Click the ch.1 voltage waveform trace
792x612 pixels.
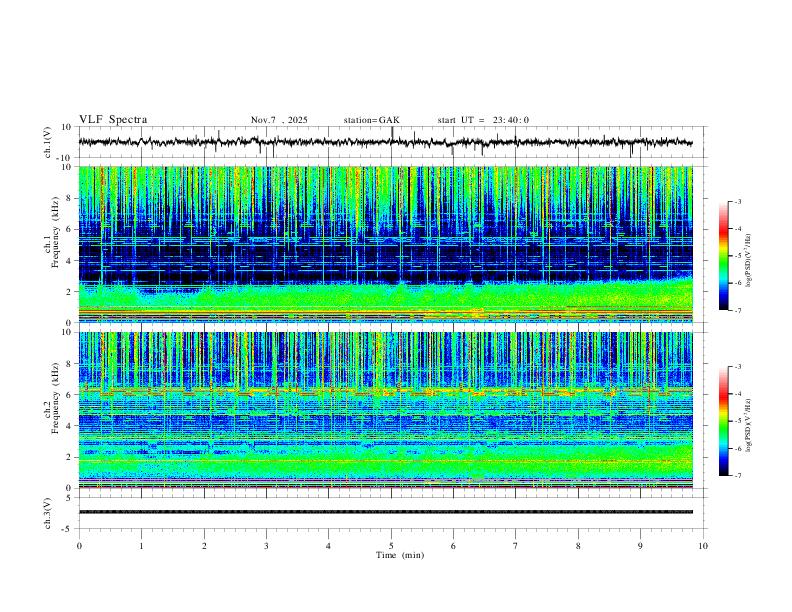pyautogui.click(x=385, y=142)
